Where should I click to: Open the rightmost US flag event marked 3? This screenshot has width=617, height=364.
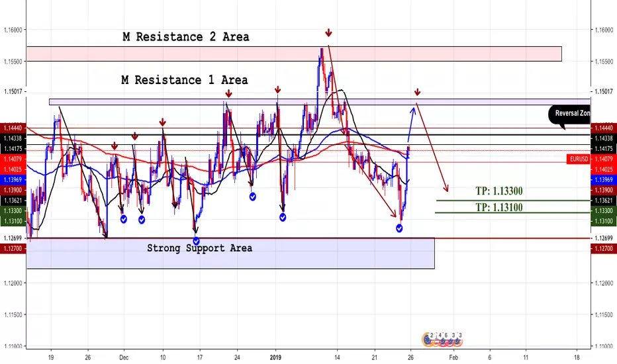457,340
